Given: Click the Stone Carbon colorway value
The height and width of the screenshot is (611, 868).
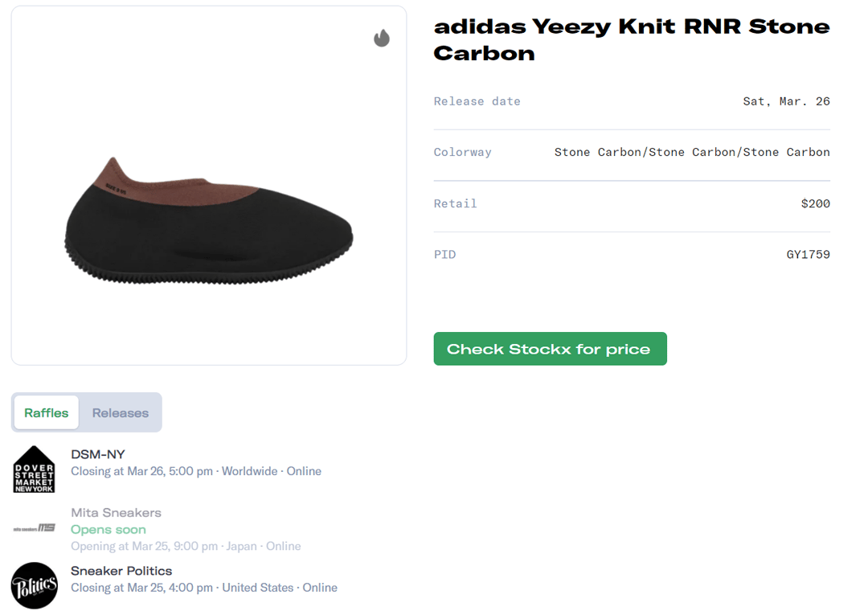Looking at the screenshot, I should [692, 152].
